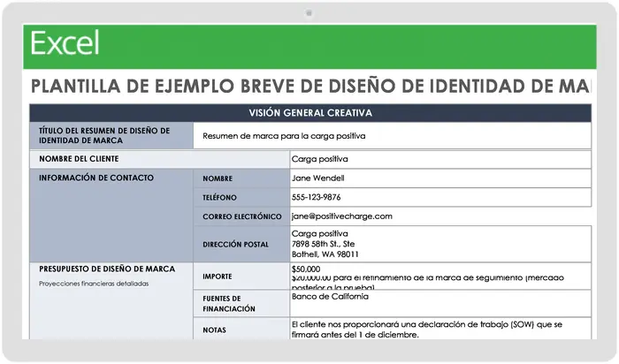Click the contact name cell 'Jane Wendell'
The height and width of the screenshot is (364, 619).
point(440,178)
